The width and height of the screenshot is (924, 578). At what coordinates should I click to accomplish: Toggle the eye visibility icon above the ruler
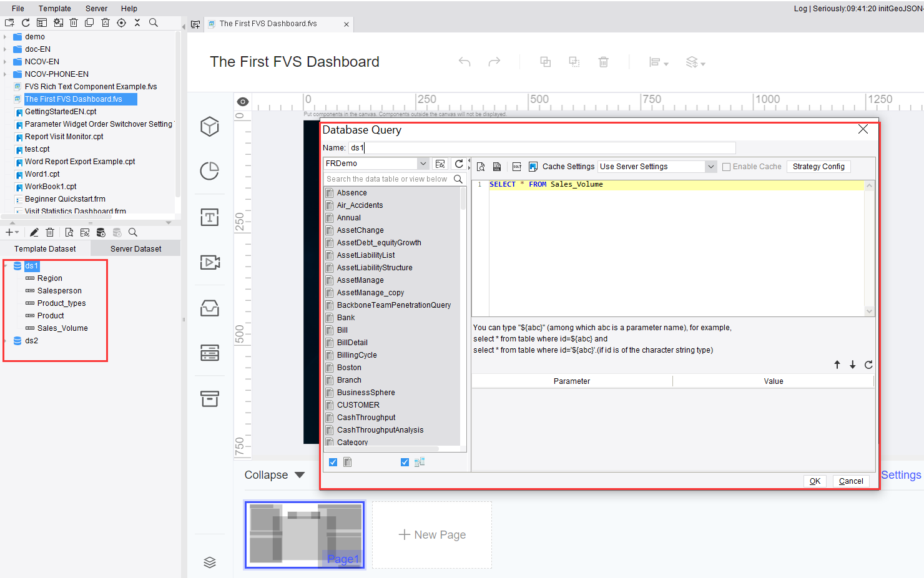[x=242, y=100]
